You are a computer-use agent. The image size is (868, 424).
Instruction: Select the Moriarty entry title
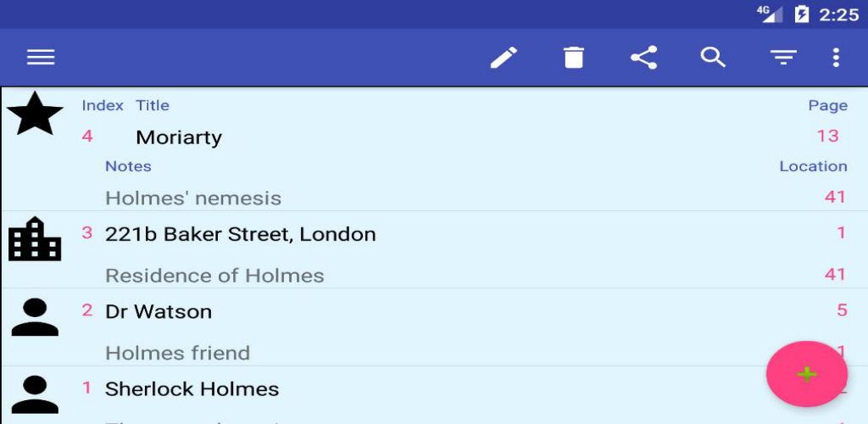[x=179, y=137]
